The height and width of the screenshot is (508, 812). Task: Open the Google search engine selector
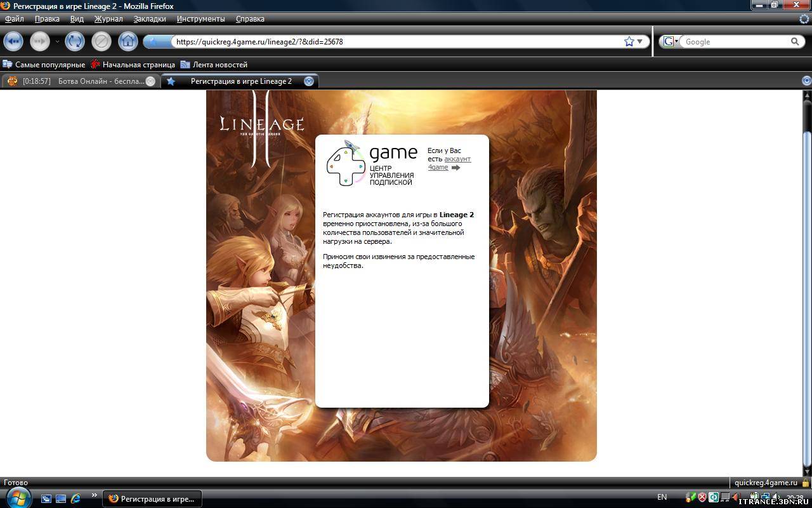click(x=670, y=42)
